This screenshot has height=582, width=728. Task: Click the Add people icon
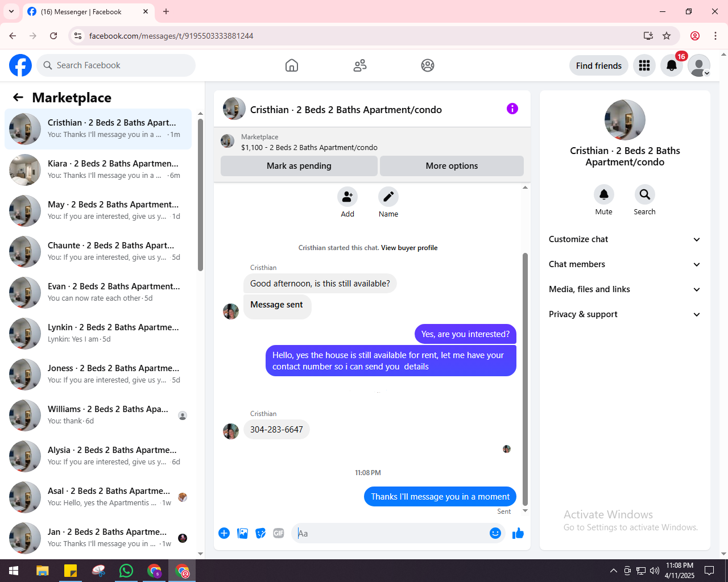(348, 197)
